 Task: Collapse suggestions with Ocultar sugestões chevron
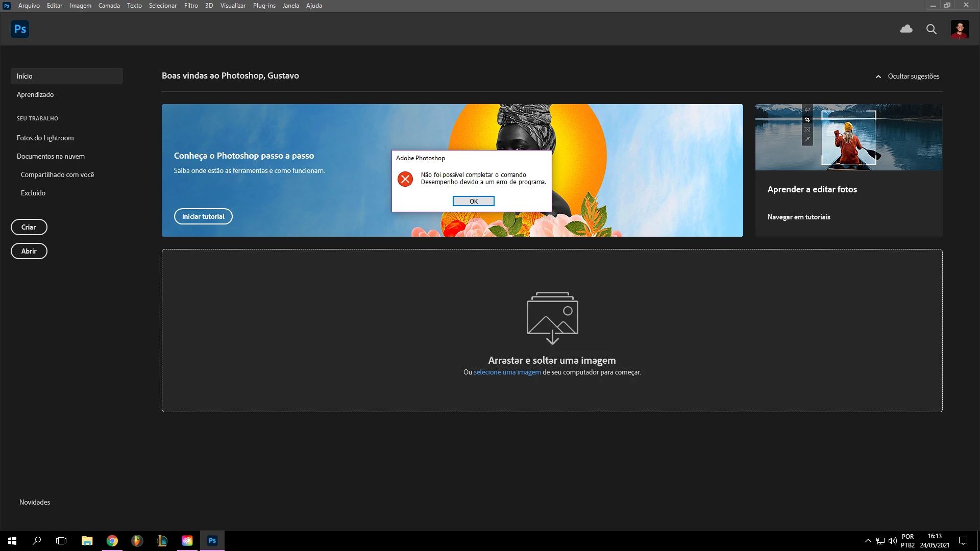point(878,77)
